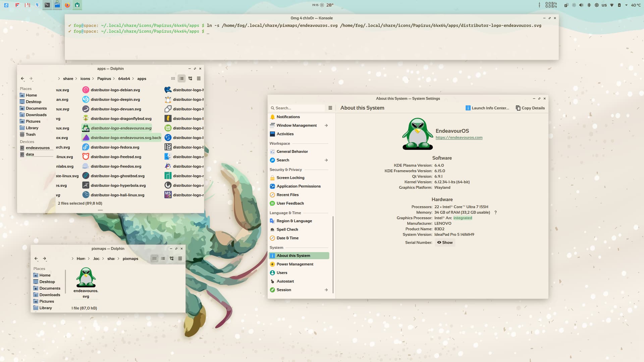Click the Bluetooth tray icon
The height and width of the screenshot is (362, 644).
[589, 5]
